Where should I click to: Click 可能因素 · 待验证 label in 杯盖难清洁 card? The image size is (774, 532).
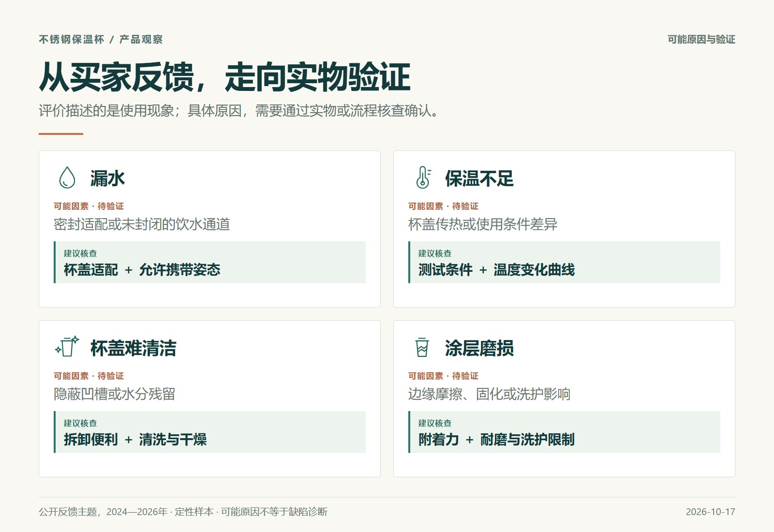coord(89,376)
